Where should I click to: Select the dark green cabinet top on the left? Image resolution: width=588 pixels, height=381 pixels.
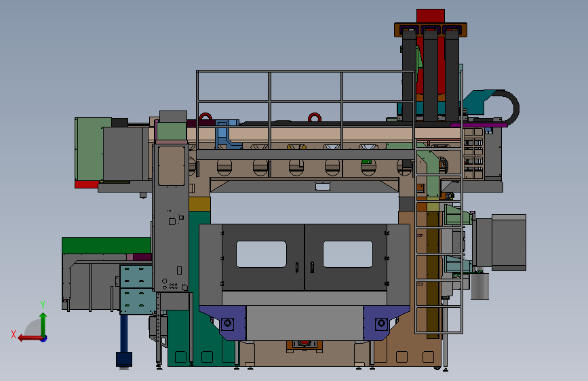106,245
